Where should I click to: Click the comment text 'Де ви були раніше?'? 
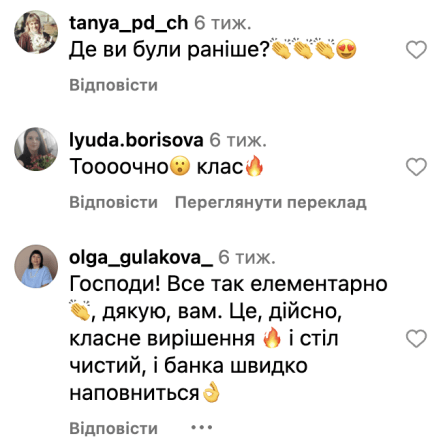(x=169, y=50)
